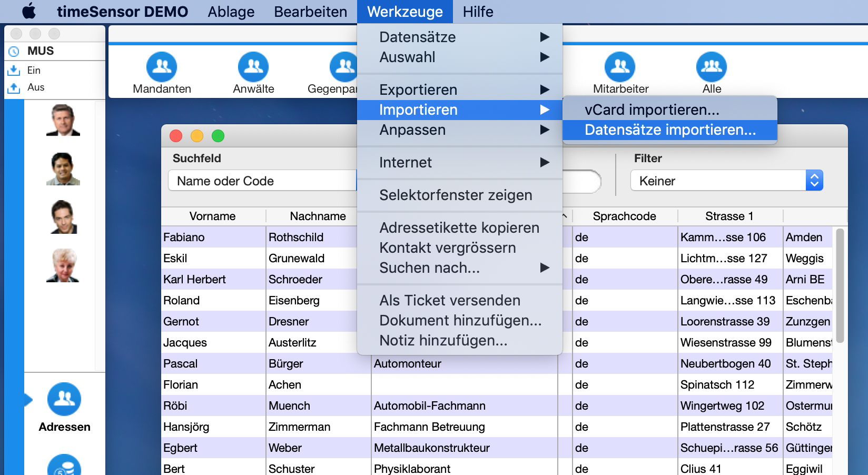Image resolution: width=868 pixels, height=475 pixels.
Task: Click Selektorfenster zeigen menu item
Action: pos(456,195)
